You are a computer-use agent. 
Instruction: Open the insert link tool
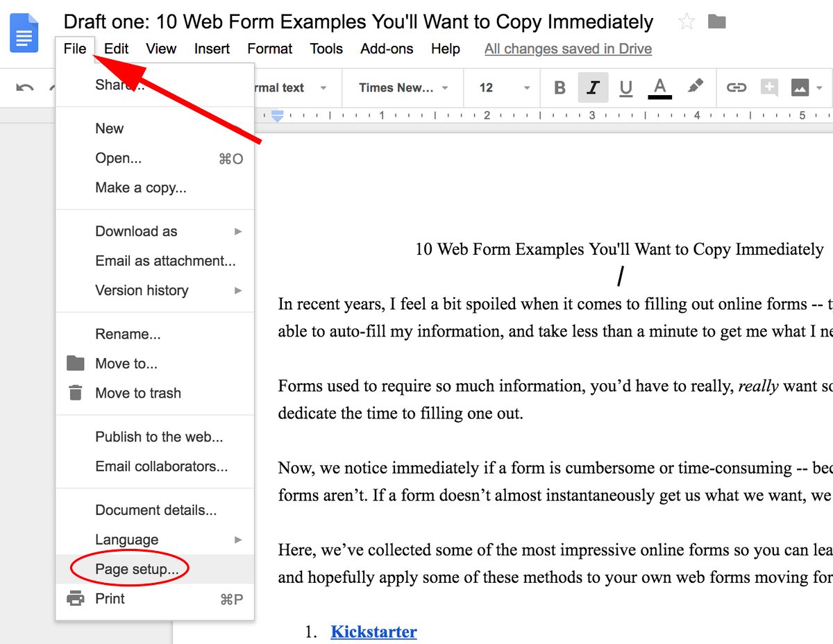coord(736,87)
